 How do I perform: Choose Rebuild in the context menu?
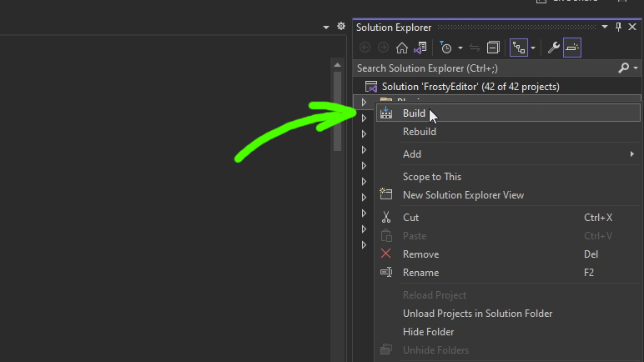point(420,132)
